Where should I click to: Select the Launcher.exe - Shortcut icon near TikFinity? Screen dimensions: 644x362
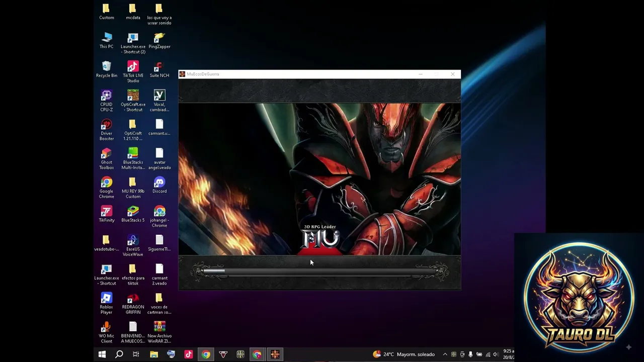tap(106, 275)
